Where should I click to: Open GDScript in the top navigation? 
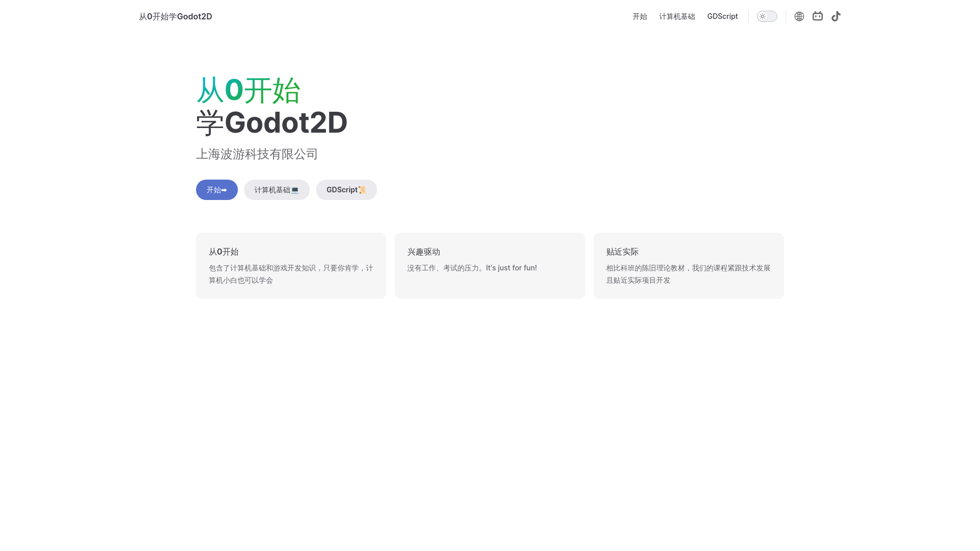(x=722, y=16)
